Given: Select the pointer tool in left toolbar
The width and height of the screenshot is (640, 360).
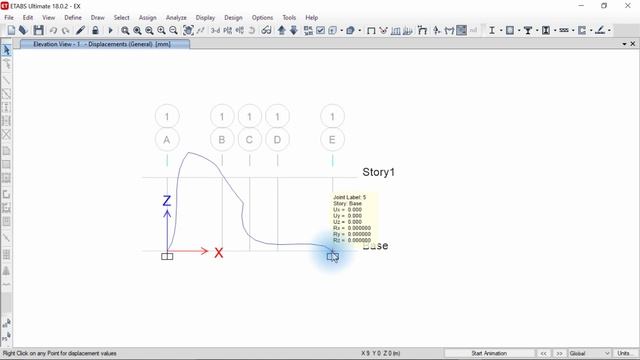Looking at the screenshot, I should (x=6, y=50).
